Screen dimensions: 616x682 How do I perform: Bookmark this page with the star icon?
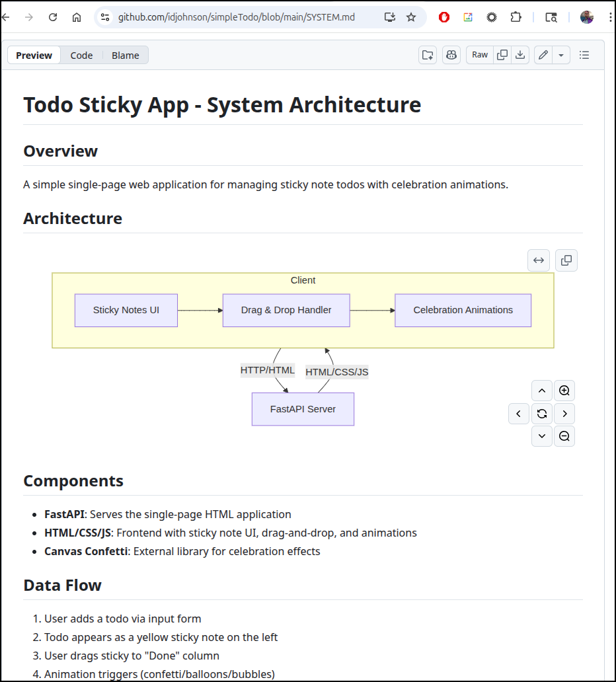pyautogui.click(x=411, y=17)
